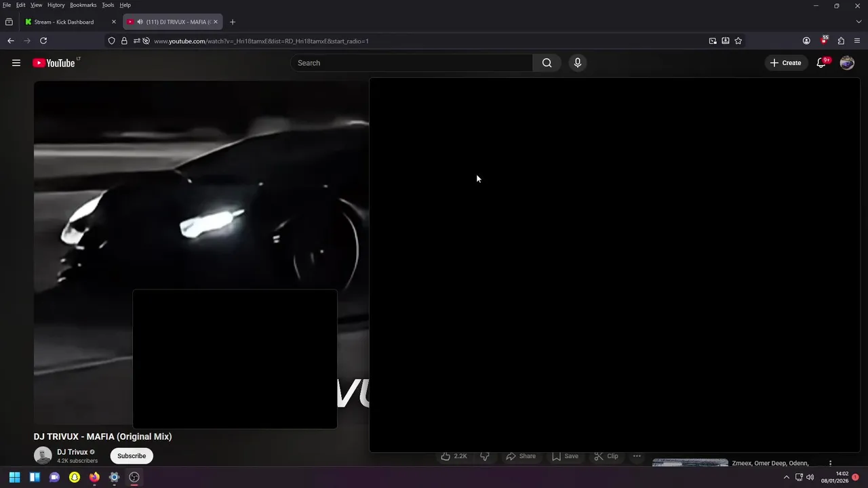This screenshot has width=868, height=488.
Task: Click the video title DJ TRIVUX - MAFIA
Action: 102,436
